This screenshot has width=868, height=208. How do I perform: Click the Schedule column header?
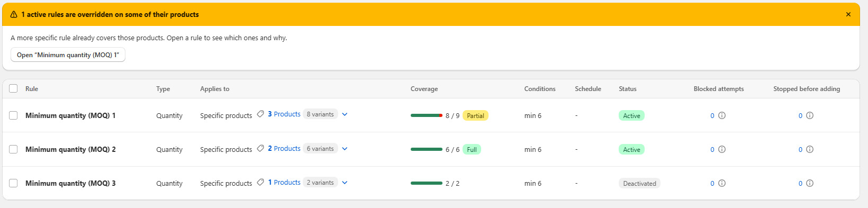coord(588,88)
